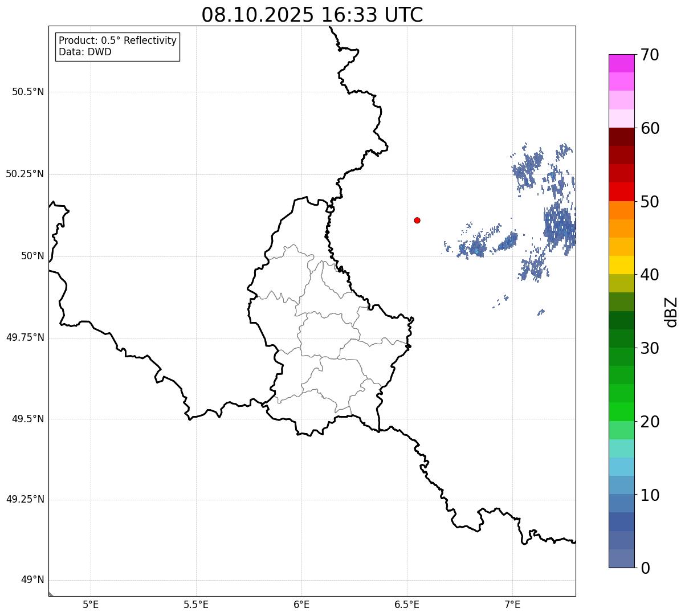The image size is (685, 616).
Task: Click the red station marker dot
Action: point(417,220)
